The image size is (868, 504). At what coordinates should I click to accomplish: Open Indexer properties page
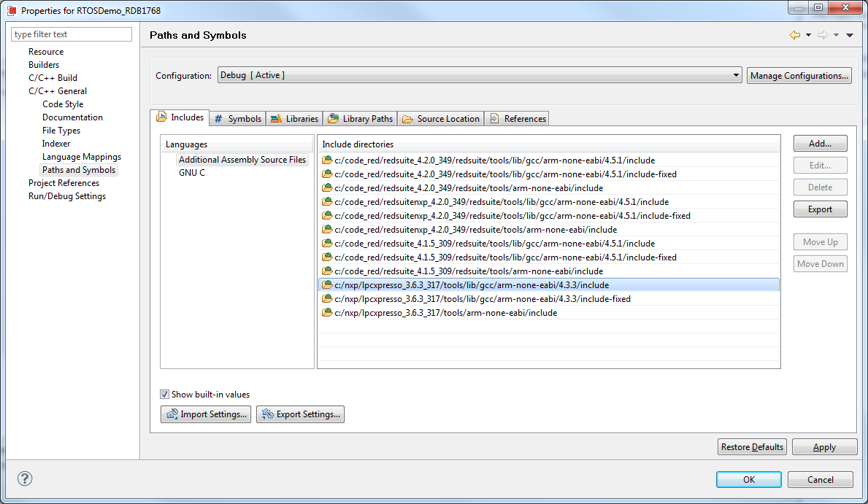pyautogui.click(x=56, y=144)
